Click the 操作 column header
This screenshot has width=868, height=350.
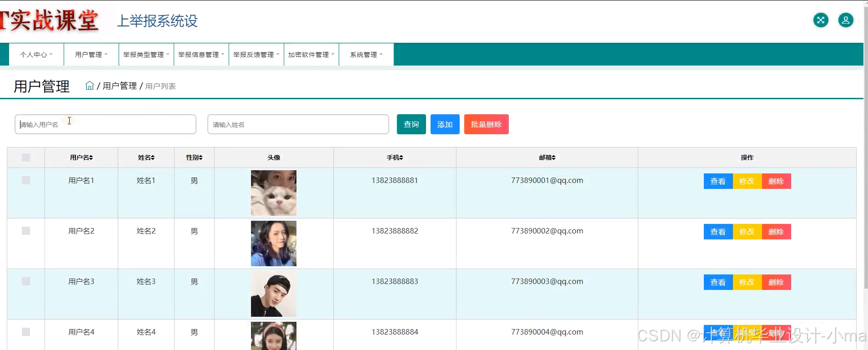point(747,157)
